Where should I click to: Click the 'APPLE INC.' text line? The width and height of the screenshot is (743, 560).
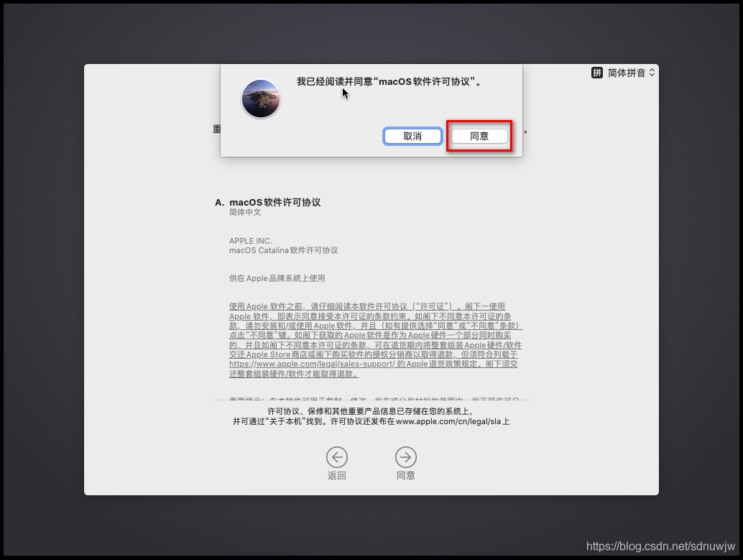[251, 241]
